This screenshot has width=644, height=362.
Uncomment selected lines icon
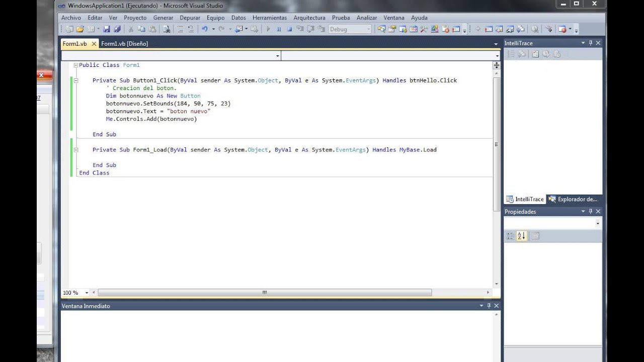(191, 29)
